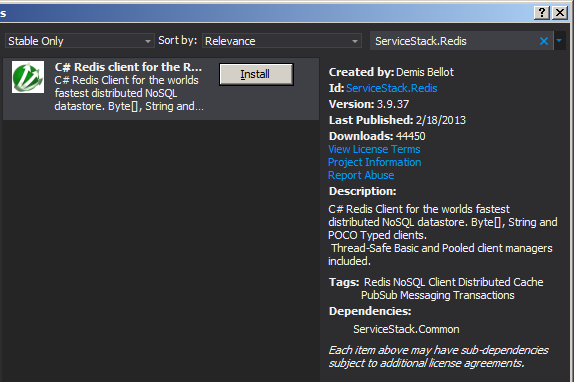Click the Description heading
Viewport: 574px width, 382px height.
coord(362,191)
